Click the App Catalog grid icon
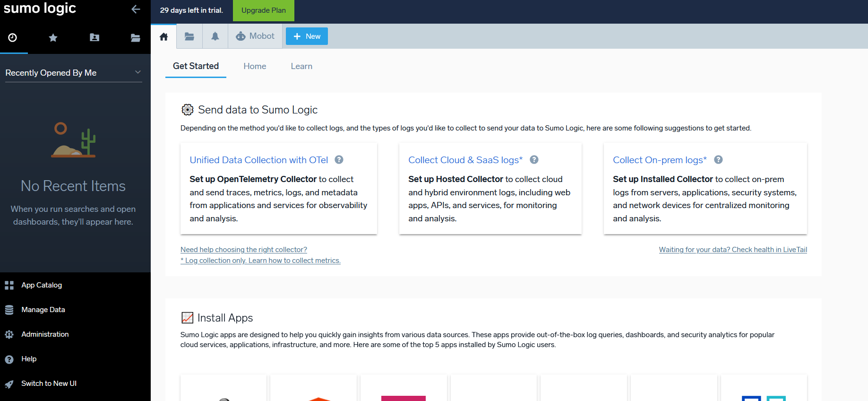 click(x=9, y=285)
